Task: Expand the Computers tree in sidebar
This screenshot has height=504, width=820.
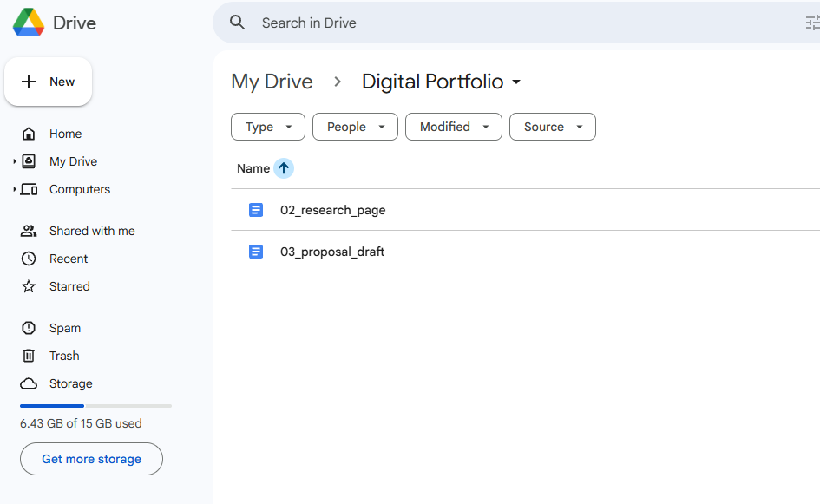Action: (15, 189)
